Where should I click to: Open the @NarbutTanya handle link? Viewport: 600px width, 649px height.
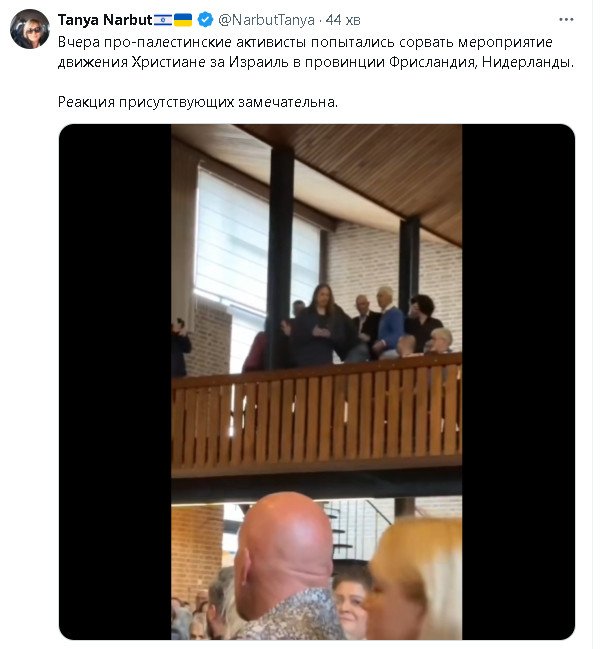click(x=266, y=20)
